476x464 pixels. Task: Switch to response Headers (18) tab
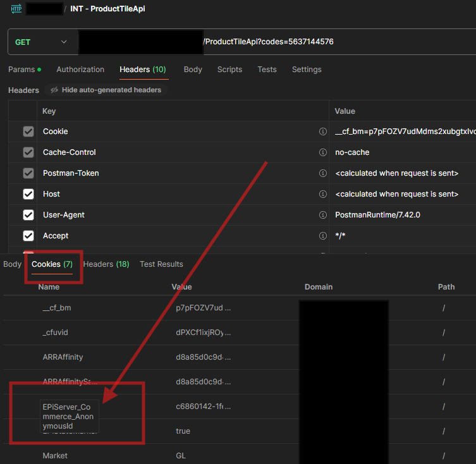pos(106,264)
